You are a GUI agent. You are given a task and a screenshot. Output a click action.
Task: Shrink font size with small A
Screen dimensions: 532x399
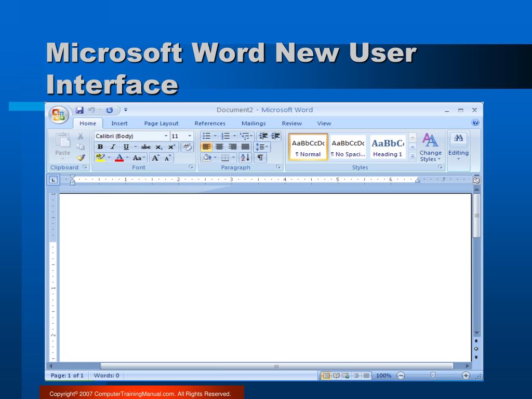(x=168, y=158)
